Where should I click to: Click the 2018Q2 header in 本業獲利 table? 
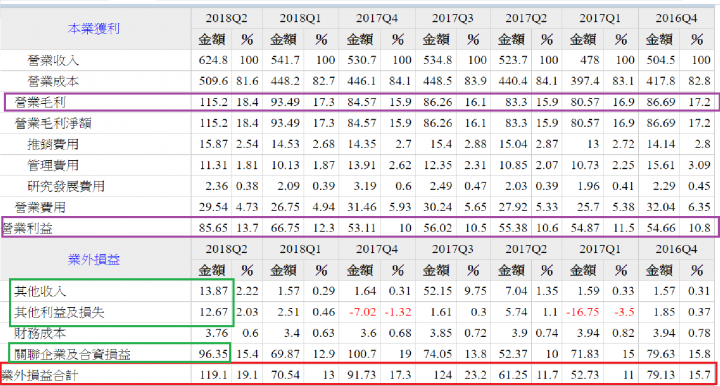coord(226,18)
